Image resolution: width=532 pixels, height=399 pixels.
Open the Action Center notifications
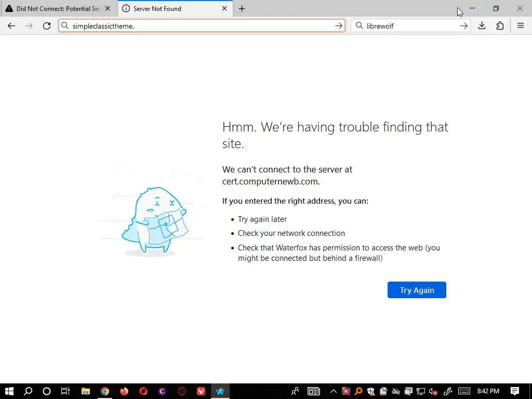pyautogui.click(x=515, y=391)
